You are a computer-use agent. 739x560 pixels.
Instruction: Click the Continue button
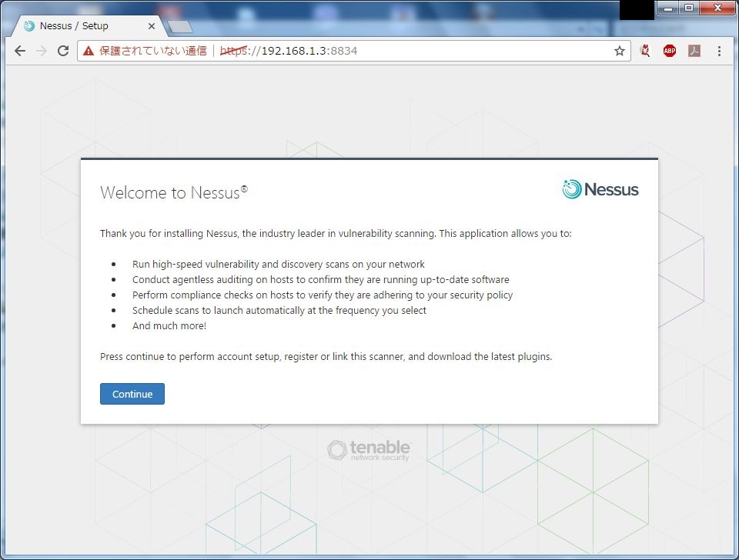(x=132, y=394)
